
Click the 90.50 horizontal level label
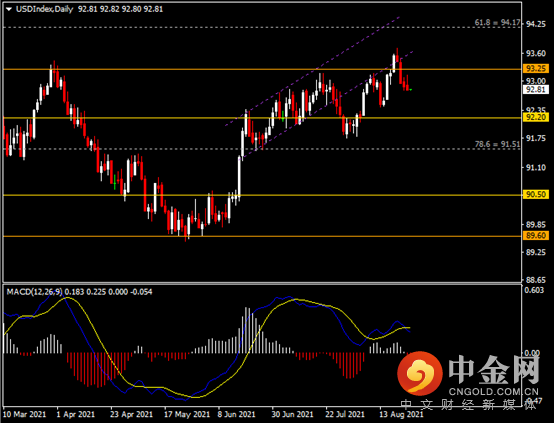click(536, 194)
